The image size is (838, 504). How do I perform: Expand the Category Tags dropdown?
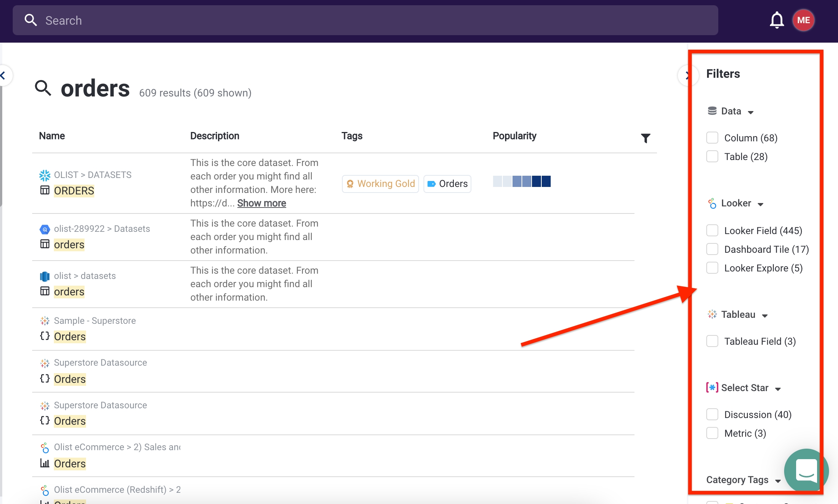[x=778, y=480]
